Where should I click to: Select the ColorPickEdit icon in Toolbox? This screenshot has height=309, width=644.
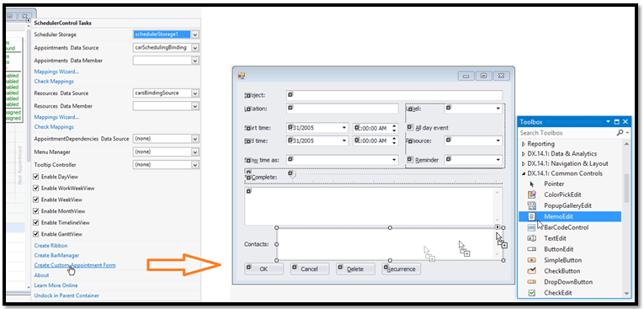coord(531,194)
